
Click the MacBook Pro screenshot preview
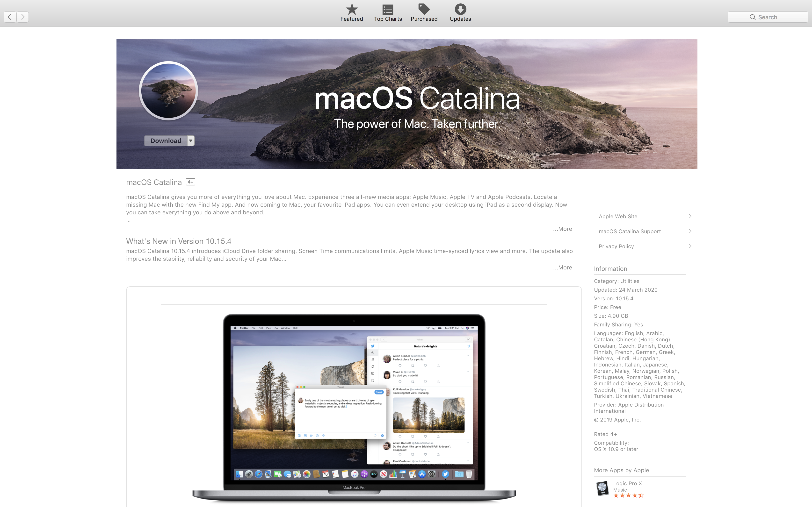(x=354, y=406)
